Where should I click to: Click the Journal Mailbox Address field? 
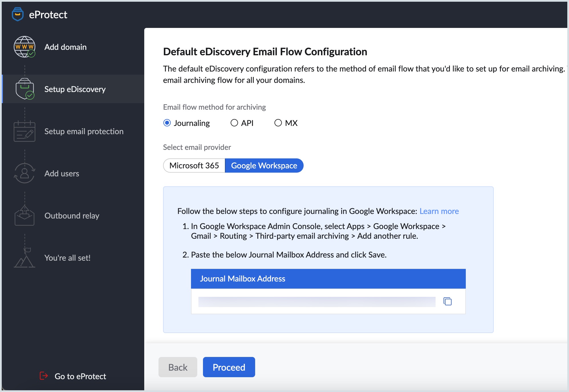[x=317, y=302]
